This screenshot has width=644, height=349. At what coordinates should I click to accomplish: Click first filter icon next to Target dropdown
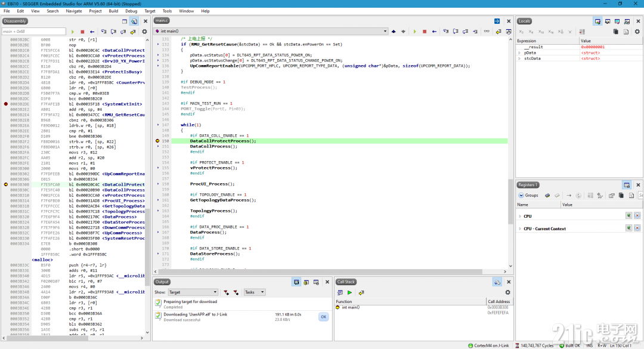(227, 292)
